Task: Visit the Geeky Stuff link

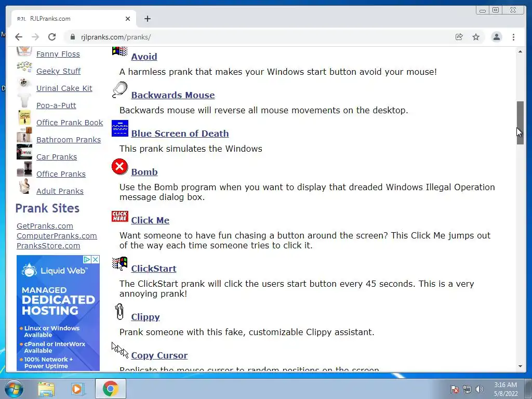Action: (58, 71)
